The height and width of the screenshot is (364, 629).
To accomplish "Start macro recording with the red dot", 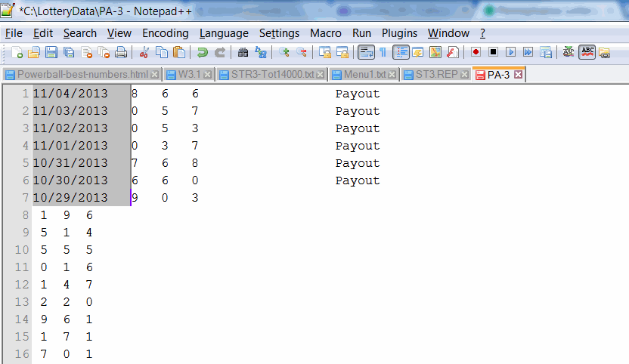I will coord(476,52).
